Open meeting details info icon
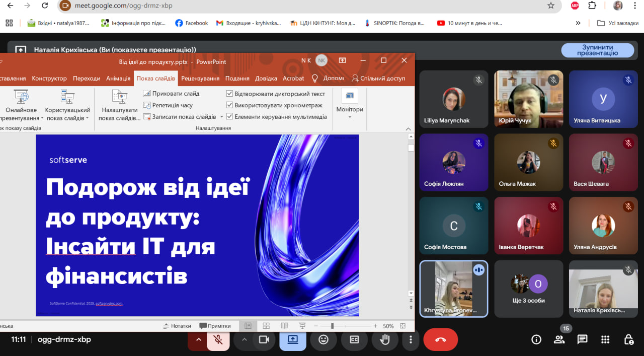The image size is (644, 356). 536,339
